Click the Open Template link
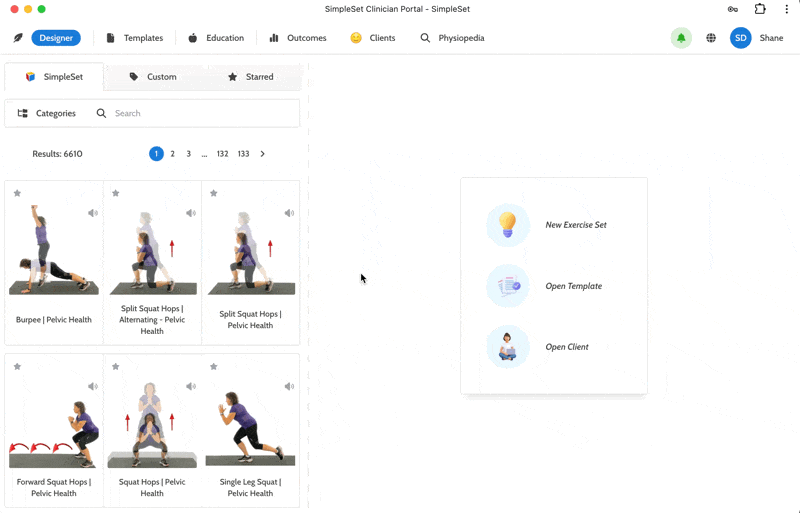 click(x=573, y=286)
